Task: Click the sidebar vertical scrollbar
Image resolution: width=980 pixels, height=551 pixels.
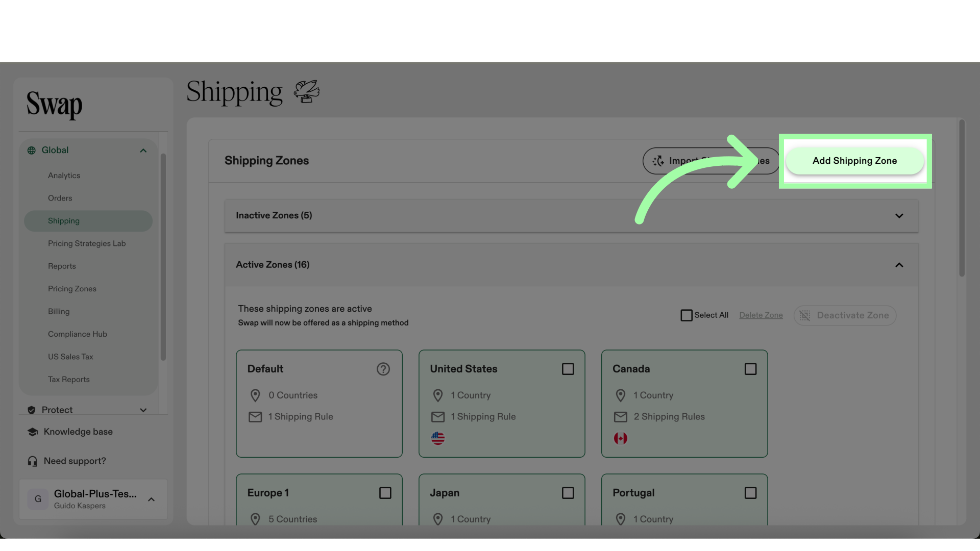Action: [x=163, y=257]
